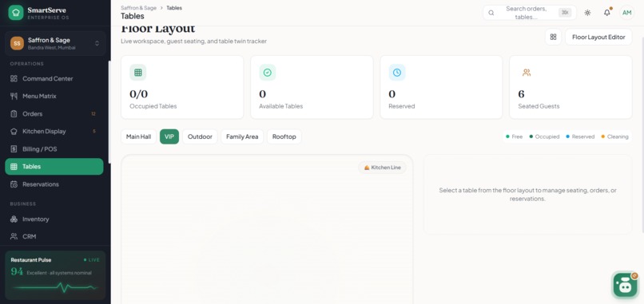Screen dimensions: 644x304
Task: Click the SS restaurant avatar
Action: [17, 43]
